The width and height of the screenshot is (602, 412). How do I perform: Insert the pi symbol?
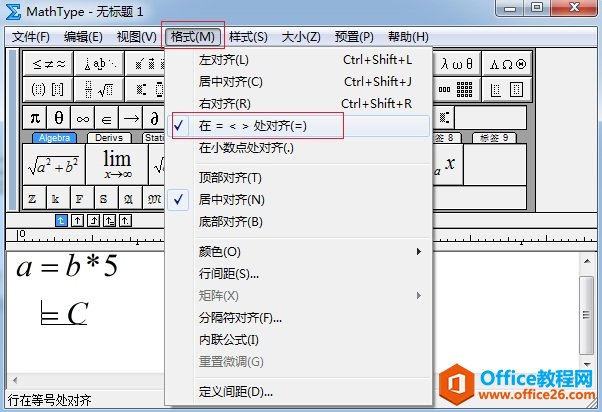click(x=35, y=118)
